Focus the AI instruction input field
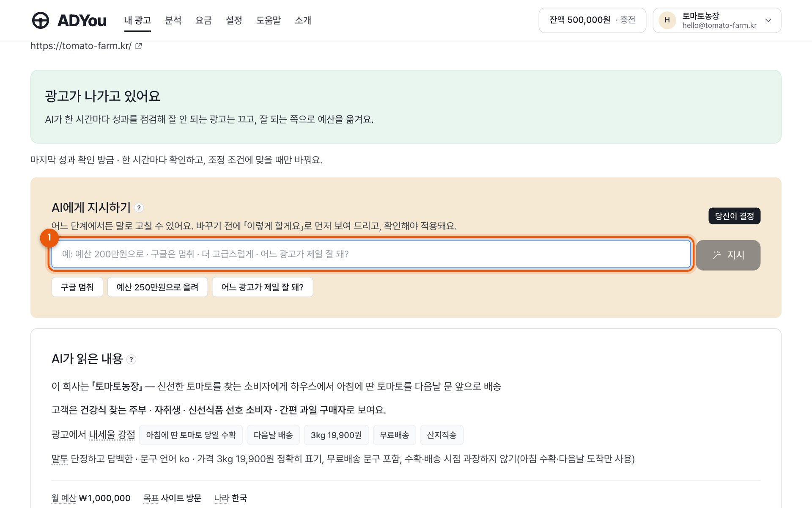 pyautogui.click(x=371, y=254)
